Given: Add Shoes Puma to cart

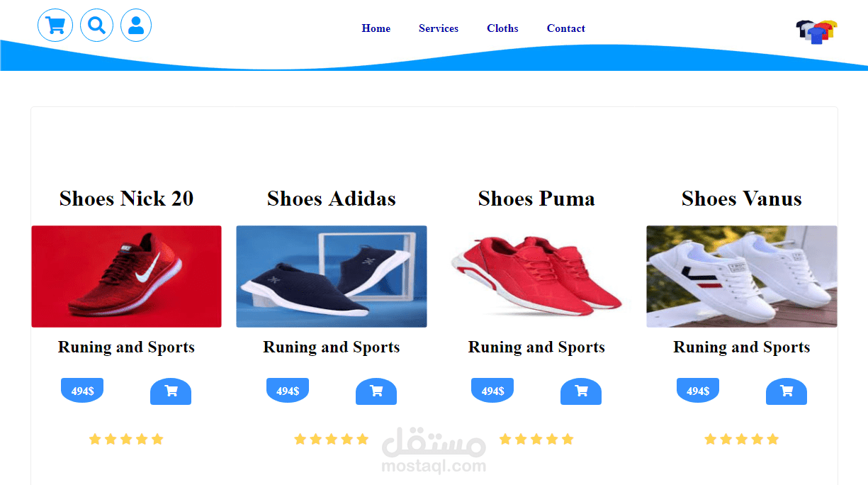Looking at the screenshot, I should 581,391.
